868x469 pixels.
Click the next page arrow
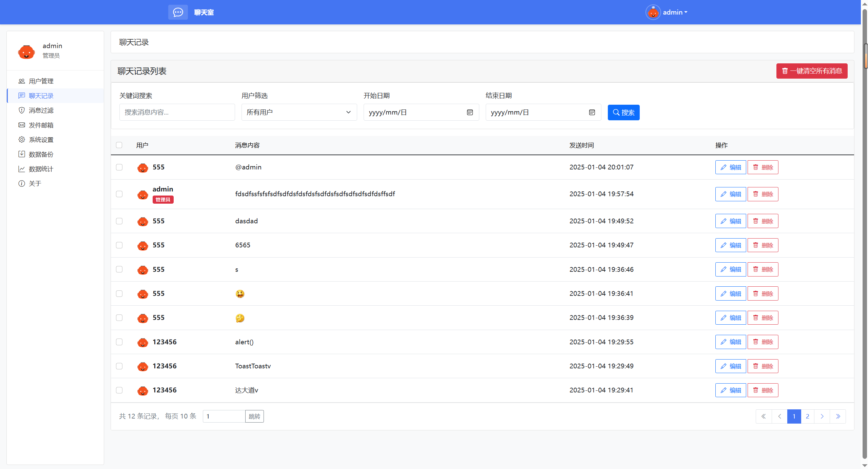822,416
